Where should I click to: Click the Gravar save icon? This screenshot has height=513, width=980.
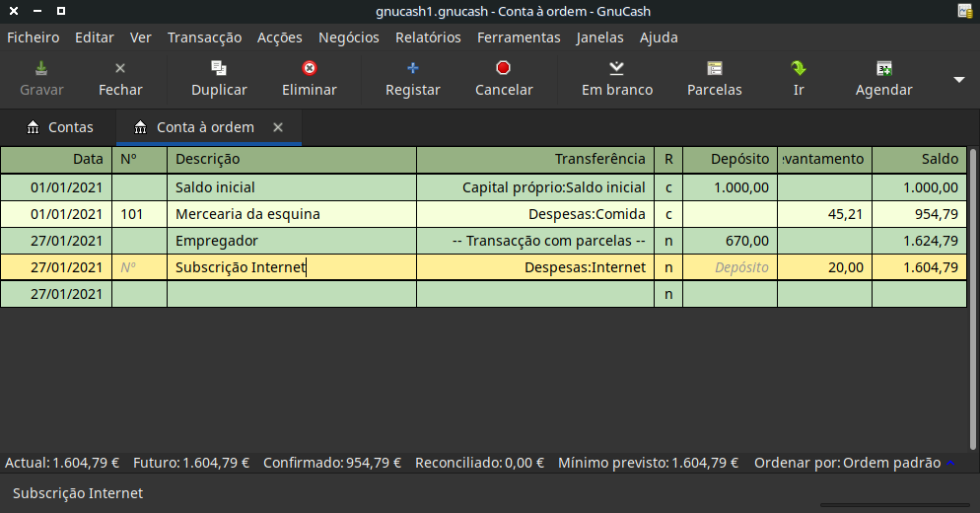41,68
